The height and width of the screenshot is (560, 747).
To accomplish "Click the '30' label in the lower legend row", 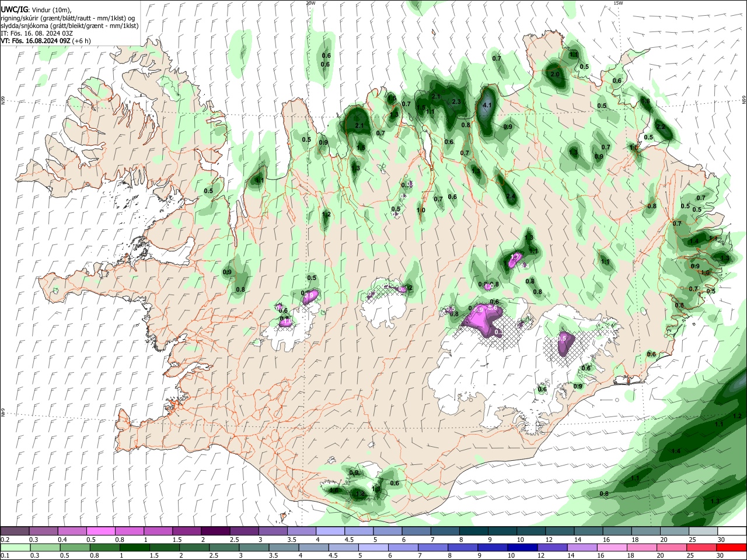I will coord(721,555).
